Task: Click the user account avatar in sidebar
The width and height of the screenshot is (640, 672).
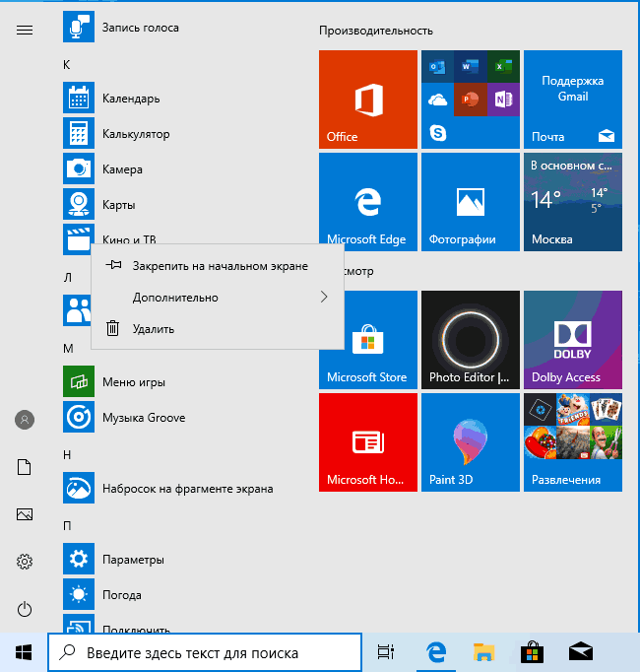Action: (x=25, y=420)
